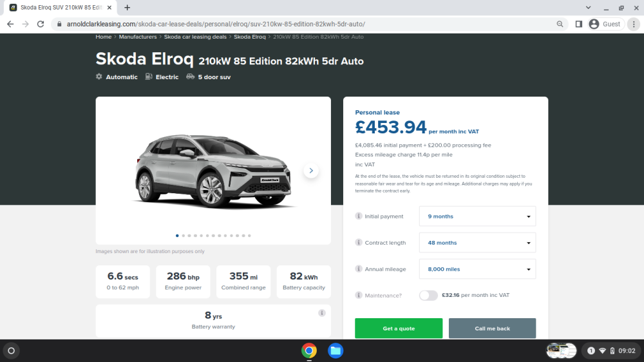Image resolution: width=644 pixels, height=362 pixels.
Task: Open the Annual mileage 8,000 miles dropdown
Action: tap(477, 269)
